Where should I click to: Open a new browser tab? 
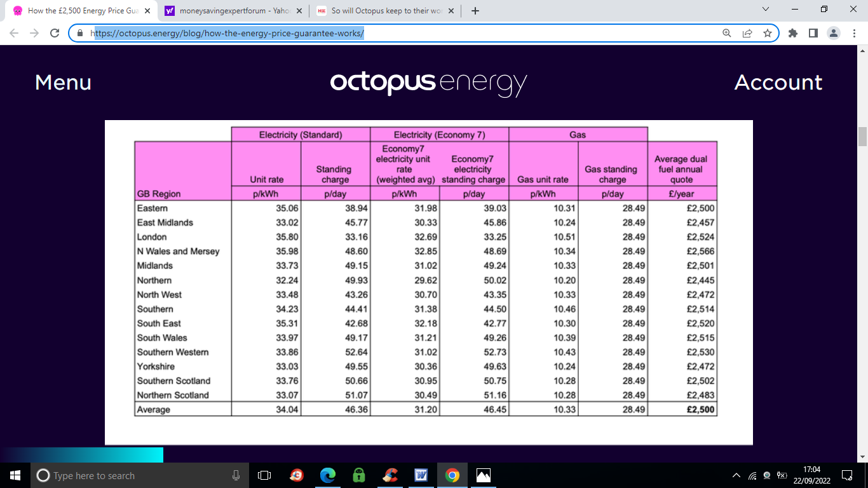click(475, 11)
